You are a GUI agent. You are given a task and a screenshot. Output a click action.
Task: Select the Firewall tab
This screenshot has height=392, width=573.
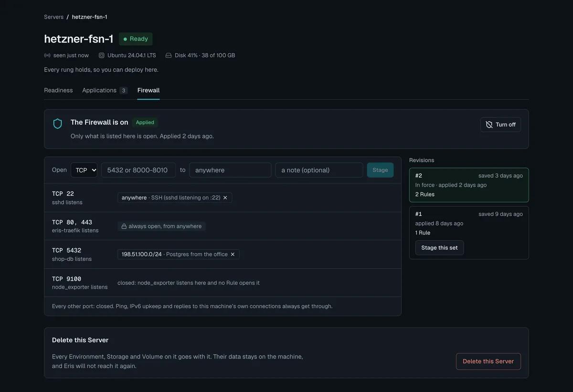click(x=149, y=90)
